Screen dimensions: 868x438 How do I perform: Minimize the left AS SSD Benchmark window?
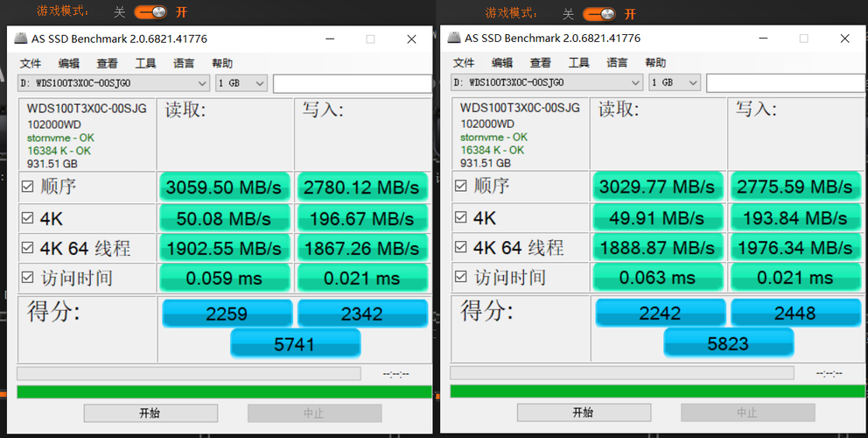[330, 39]
